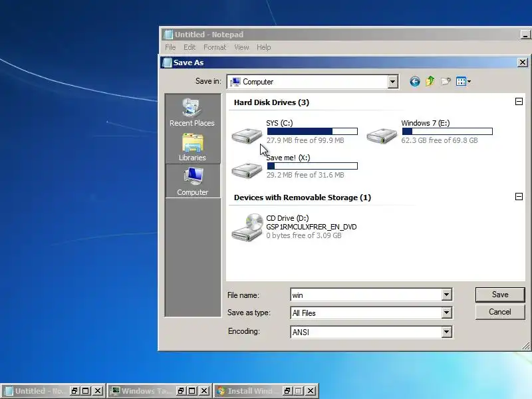The width and height of the screenshot is (532, 399).
Task: Open Recent Places in sidebar
Action: [x=192, y=112]
